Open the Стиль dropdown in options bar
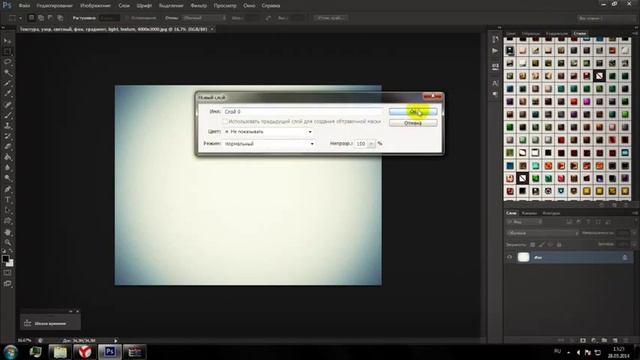This screenshot has height=360, width=640. [x=204, y=18]
